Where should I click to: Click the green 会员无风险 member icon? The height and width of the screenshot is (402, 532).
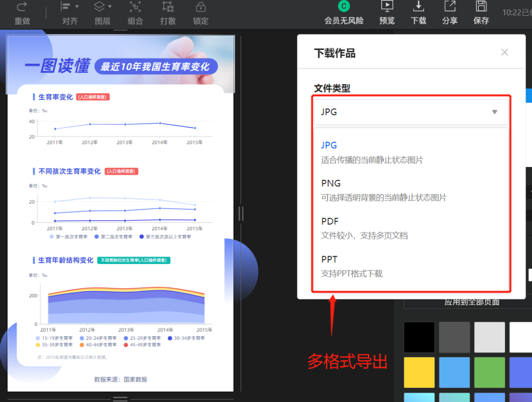click(344, 6)
